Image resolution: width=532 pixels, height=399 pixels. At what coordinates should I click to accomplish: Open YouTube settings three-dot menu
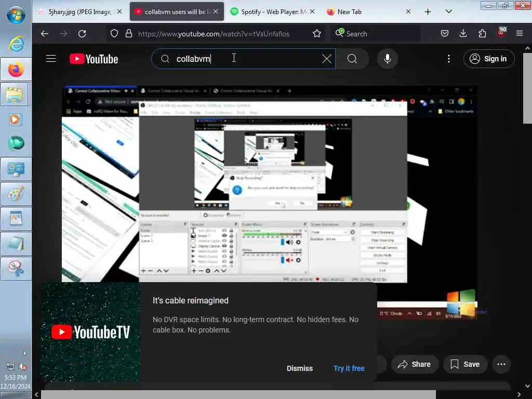(448, 59)
